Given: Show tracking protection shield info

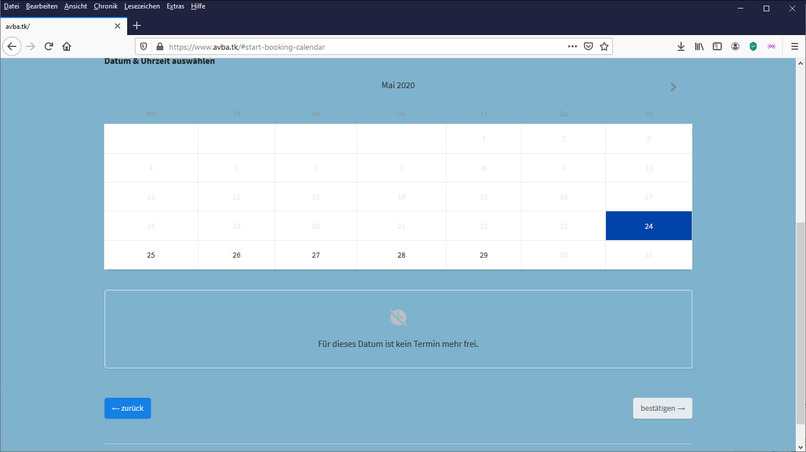Looking at the screenshot, I should click(143, 46).
